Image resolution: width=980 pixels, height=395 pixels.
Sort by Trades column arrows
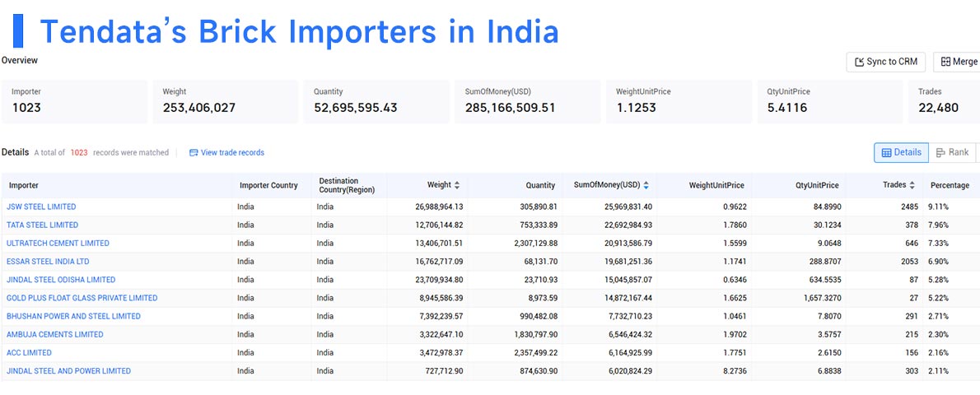pyautogui.click(x=912, y=185)
